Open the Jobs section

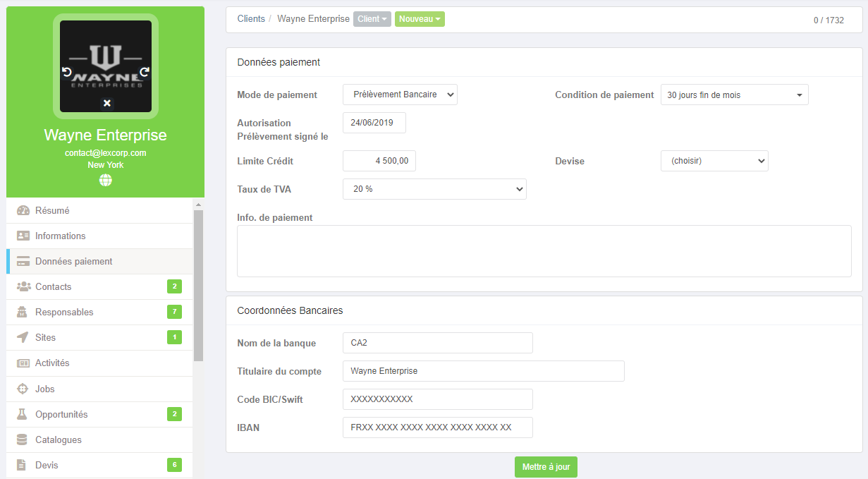click(99, 389)
